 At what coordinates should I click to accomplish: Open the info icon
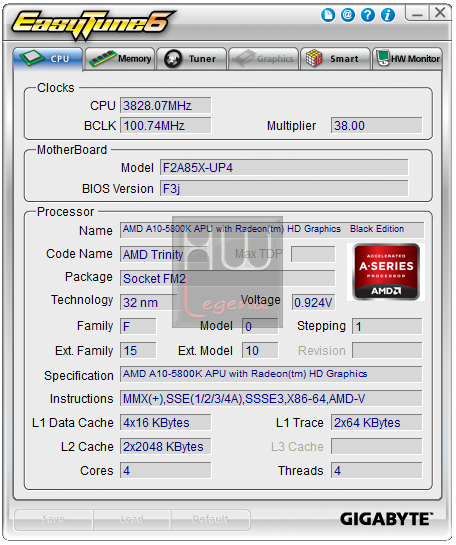[388, 15]
